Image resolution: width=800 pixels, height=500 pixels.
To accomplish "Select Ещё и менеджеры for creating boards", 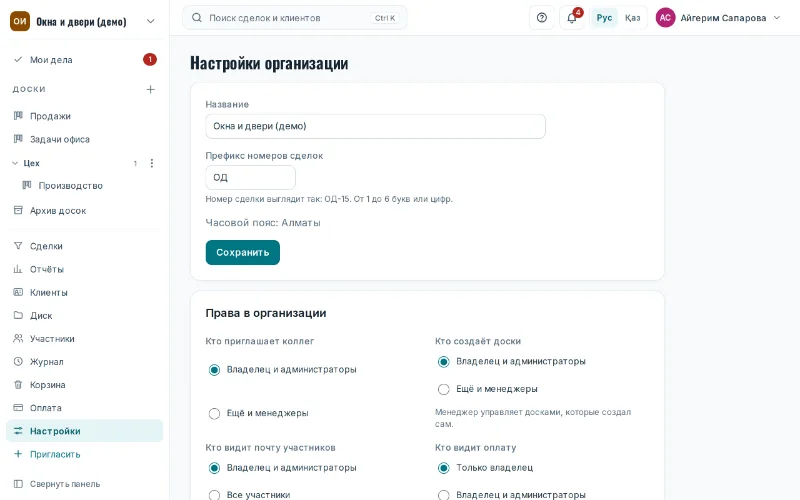I will [x=444, y=389].
